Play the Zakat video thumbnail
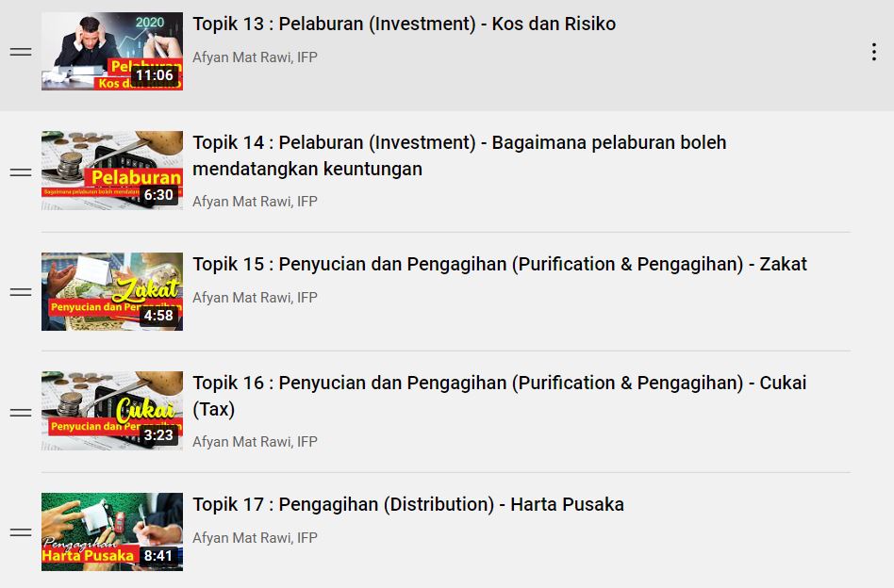Screen dimensions: 894x588 [112, 291]
